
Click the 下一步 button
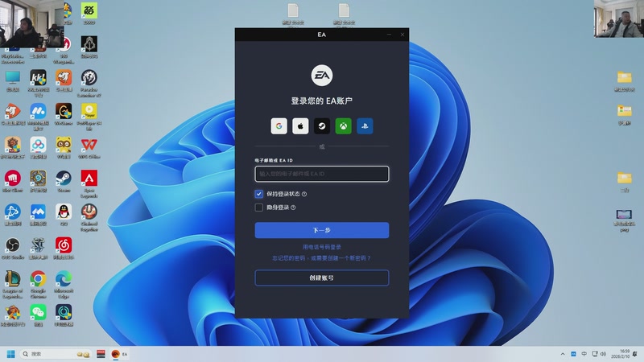(x=321, y=230)
